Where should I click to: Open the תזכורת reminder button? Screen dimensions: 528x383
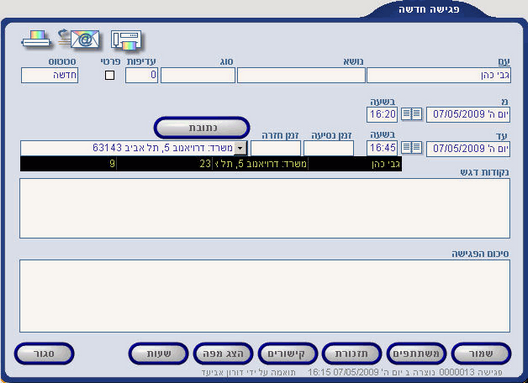(x=352, y=354)
